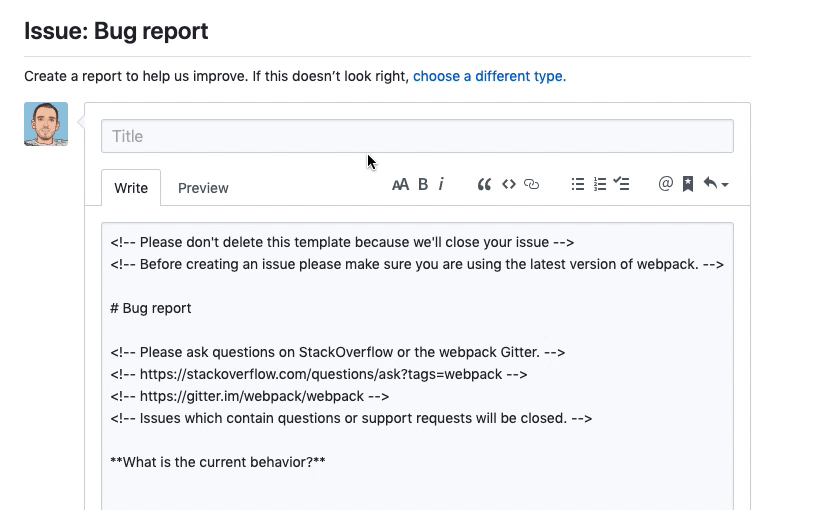Image resolution: width=816 pixels, height=510 pixels.
Task: Focus the issue Title field
Action: 417,136
